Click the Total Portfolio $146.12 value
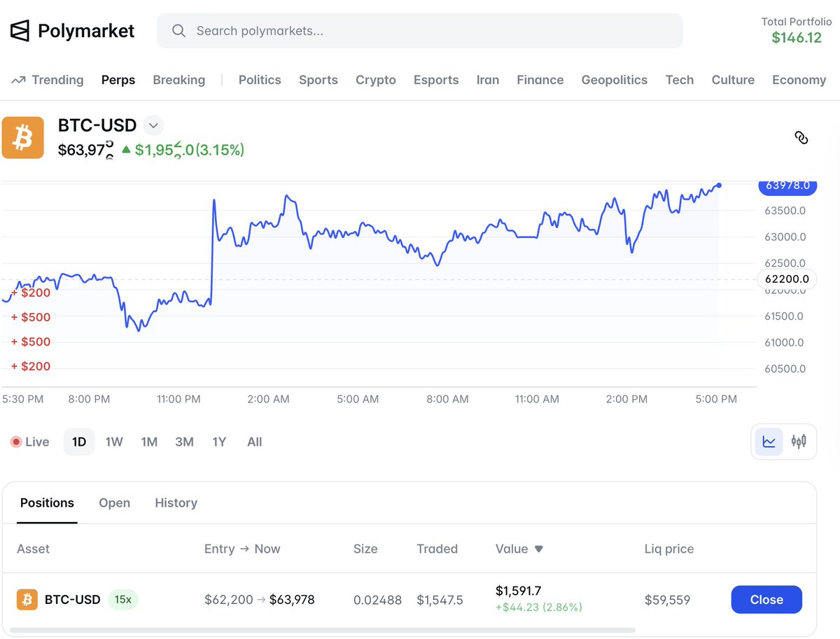840x639 pixels. 797,38
